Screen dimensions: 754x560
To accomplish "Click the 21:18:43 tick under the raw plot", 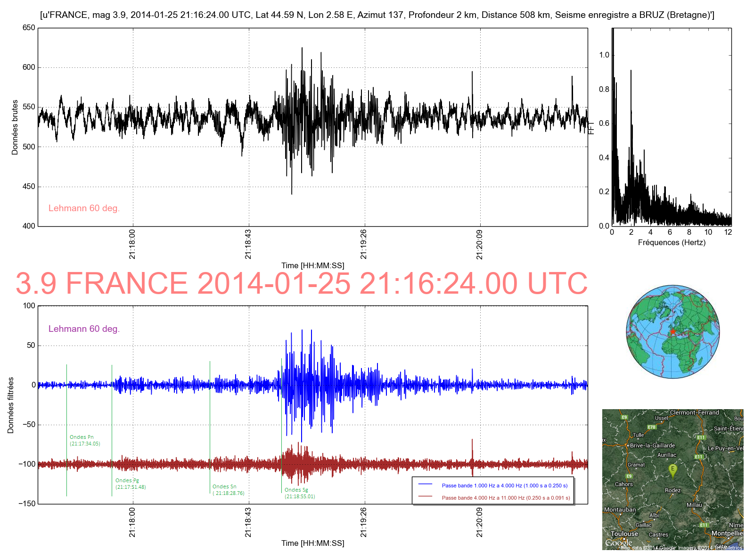I will 248,244.
